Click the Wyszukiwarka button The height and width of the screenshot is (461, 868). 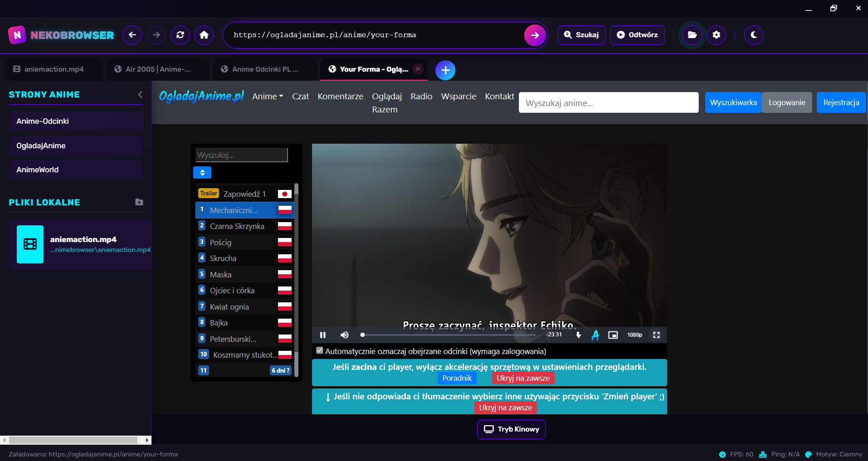click(733, 103)
